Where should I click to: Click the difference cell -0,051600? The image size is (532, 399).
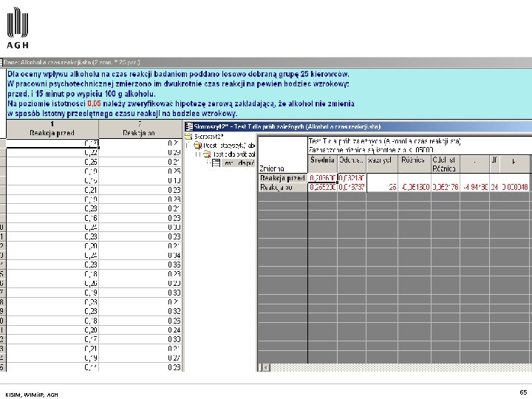pos(415,187)
